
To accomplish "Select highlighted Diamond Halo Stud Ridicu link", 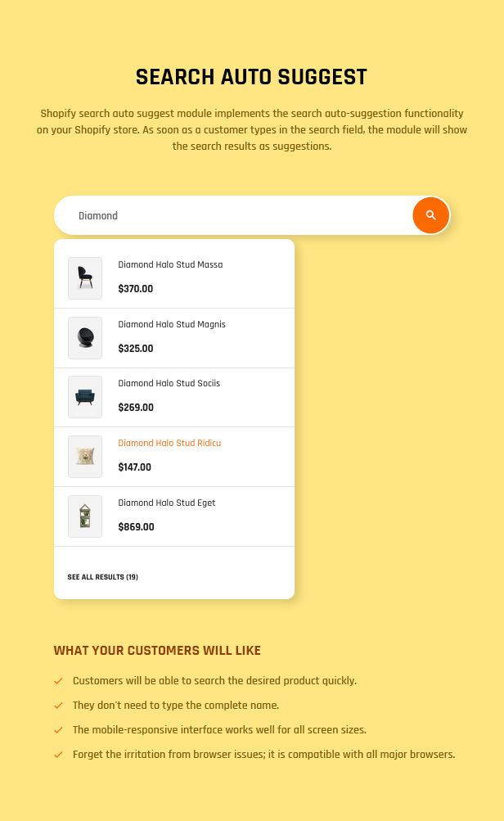I will (169, 443).
